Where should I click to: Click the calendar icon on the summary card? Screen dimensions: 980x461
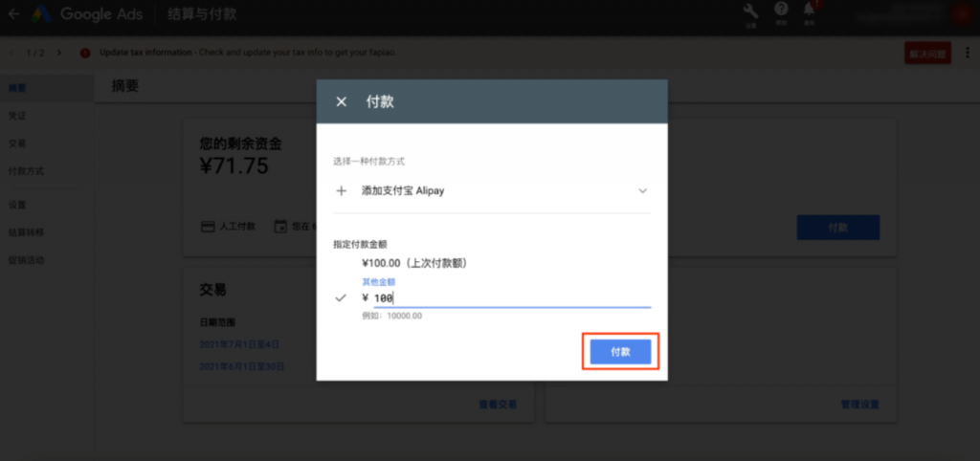pyautogui.click(x=280, y=226)
